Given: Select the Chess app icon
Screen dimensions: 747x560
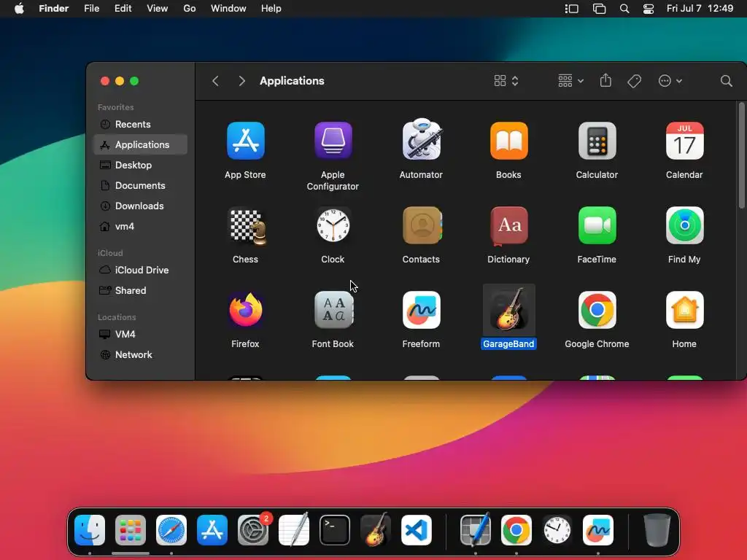Looking at the screenshot, I should click(x=247, y=226).
